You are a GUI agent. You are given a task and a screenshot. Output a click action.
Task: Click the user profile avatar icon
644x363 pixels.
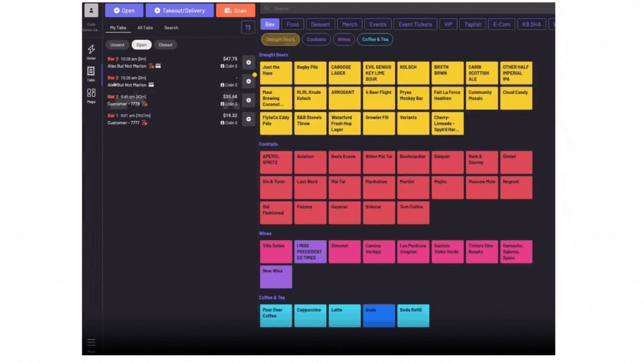pyautogui.click(x=91, y=10)
